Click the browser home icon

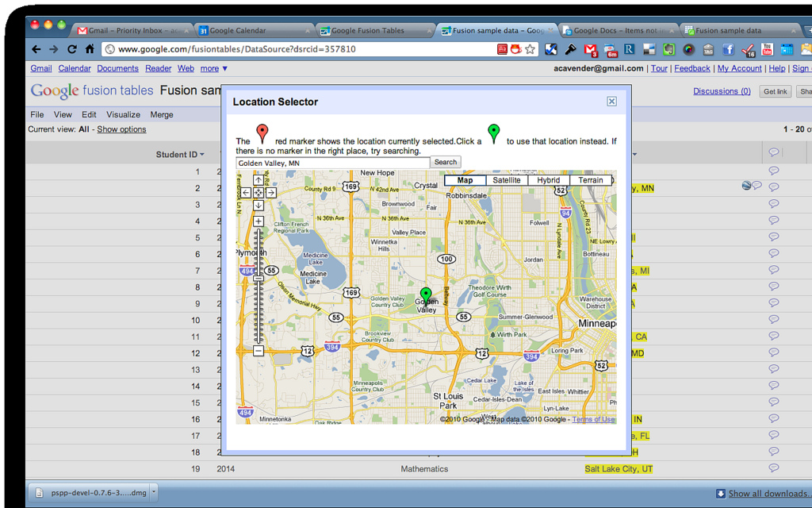pyautogui.click(x=90, y=49)
